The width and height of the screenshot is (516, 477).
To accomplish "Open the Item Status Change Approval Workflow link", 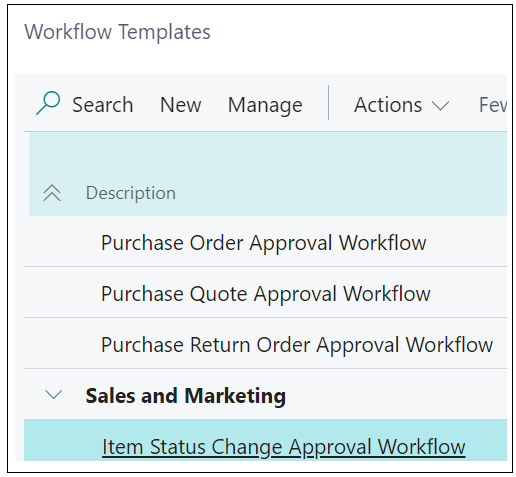I will point(284,447).
